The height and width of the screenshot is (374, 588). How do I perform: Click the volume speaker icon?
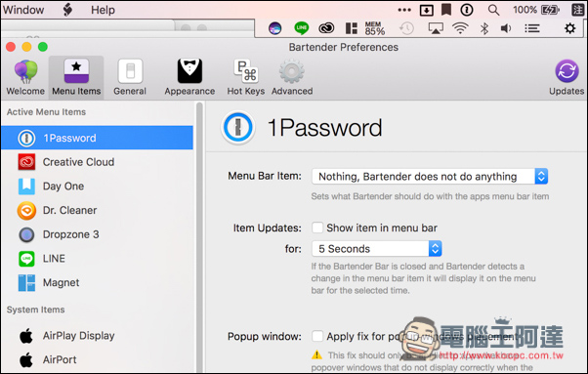(506, 28)
